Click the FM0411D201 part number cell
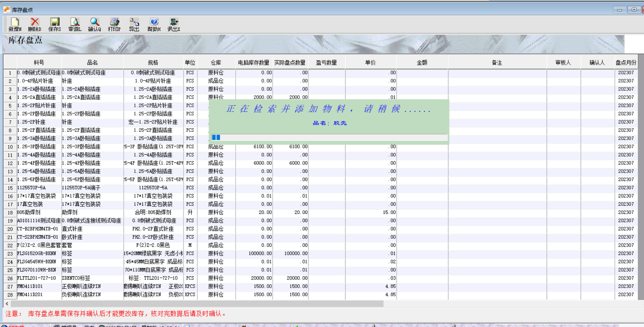Image resolution: width=644 pixels, height=327 pixels. point(39,295)
